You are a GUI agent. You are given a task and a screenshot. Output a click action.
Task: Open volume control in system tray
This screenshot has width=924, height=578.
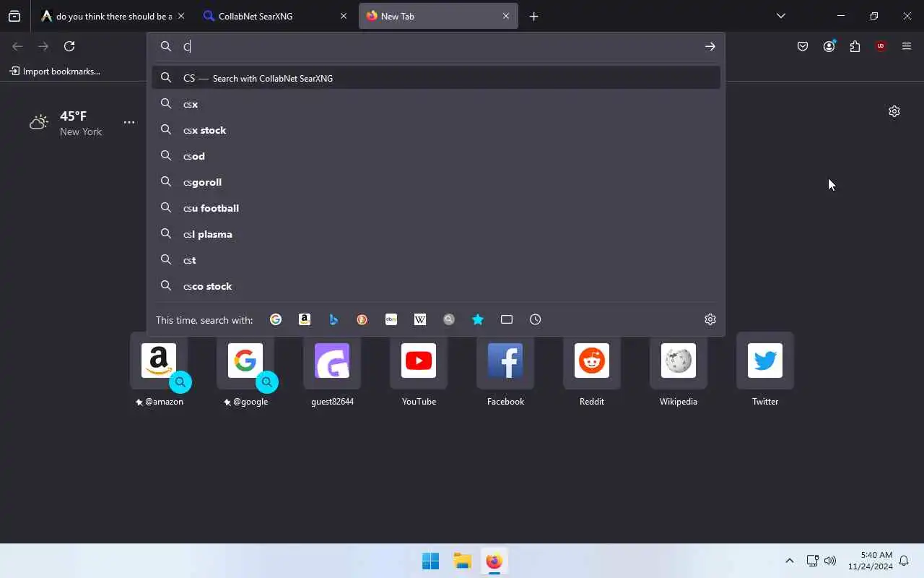pos(830,561)
